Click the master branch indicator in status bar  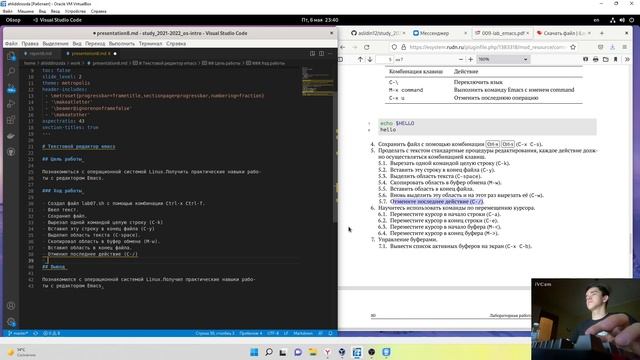[x=18, y=333]
